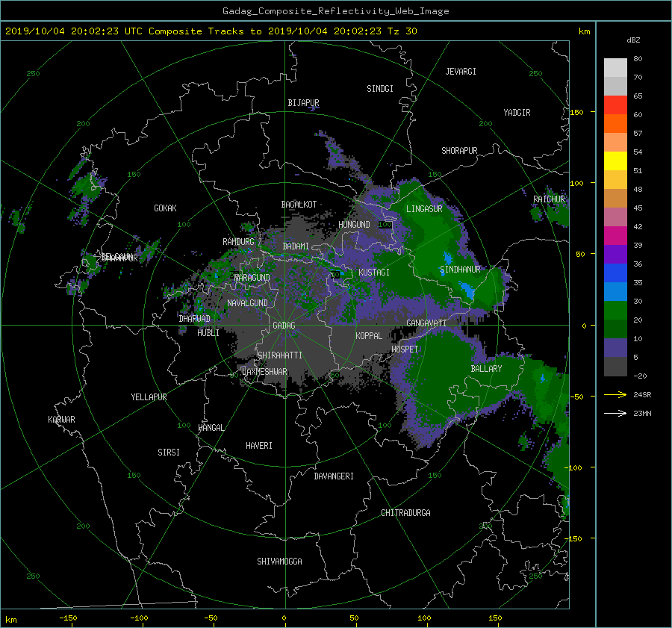Click the GOKAK city label
The image size is (672, 628).
(165, 208)
